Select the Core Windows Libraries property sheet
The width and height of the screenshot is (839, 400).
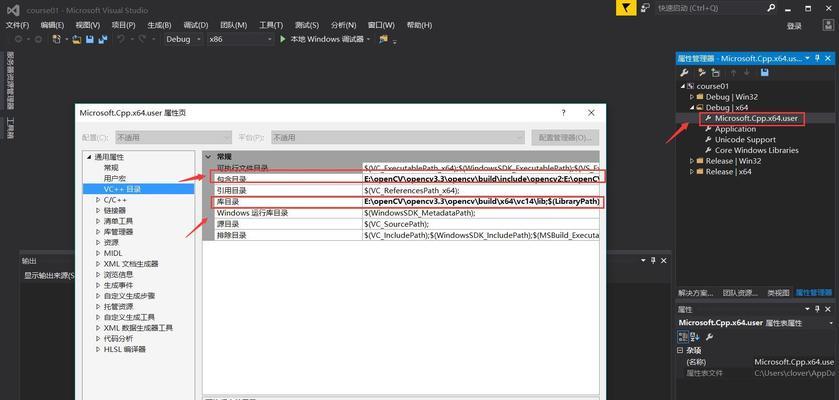757,150
